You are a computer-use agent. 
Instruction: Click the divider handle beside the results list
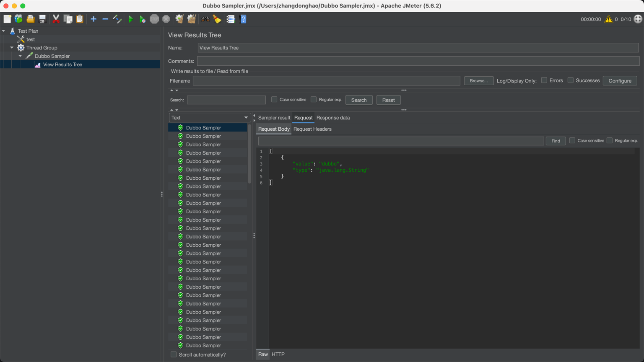pos(254,236)
